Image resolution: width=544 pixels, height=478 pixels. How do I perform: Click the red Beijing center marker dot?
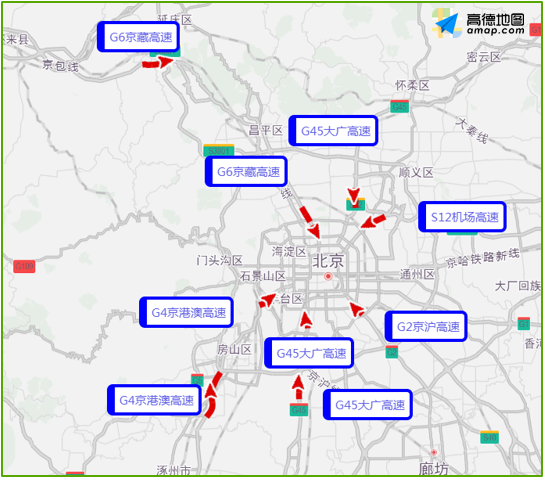point(328,276)
